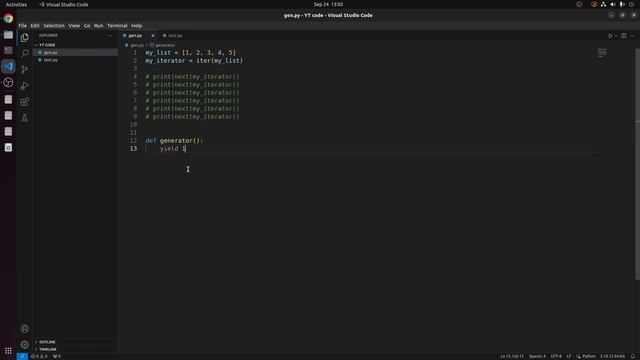Switch to the gen.py tab

pyautogui.click(x=135, y=36)
